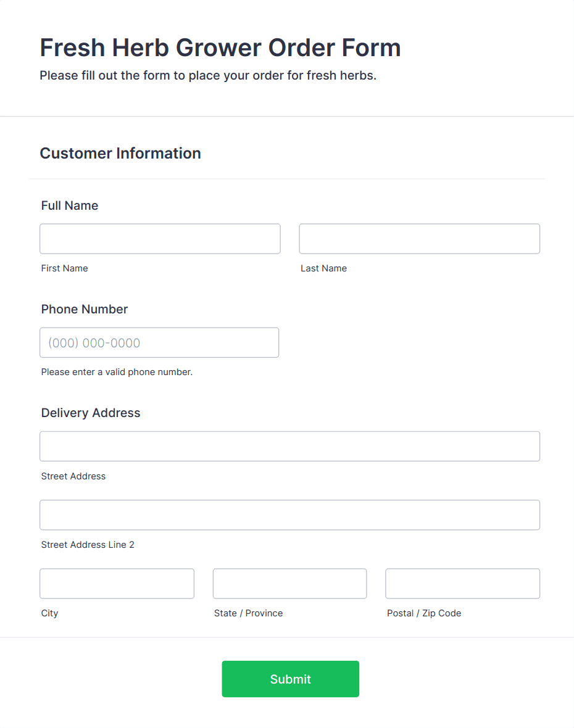Click the "Please enter a valid phone number" hint
The image size is (574, 728).
pyautogui.click(x=117, y=372)
